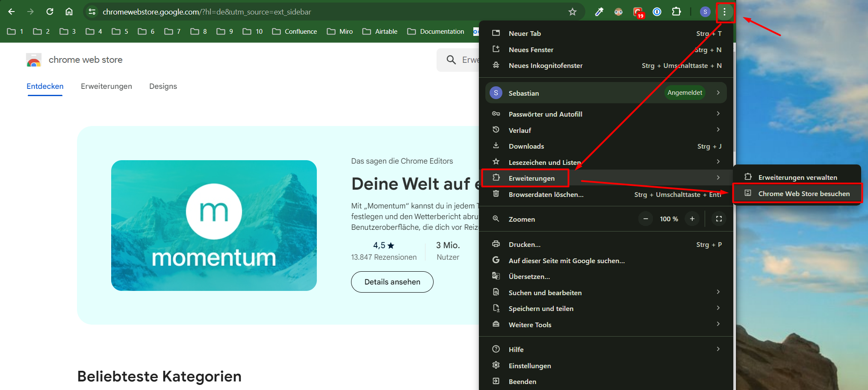The image size is (868, 390).
Task: Open the site information icon in address bar
Action: [x=92, y=12]
